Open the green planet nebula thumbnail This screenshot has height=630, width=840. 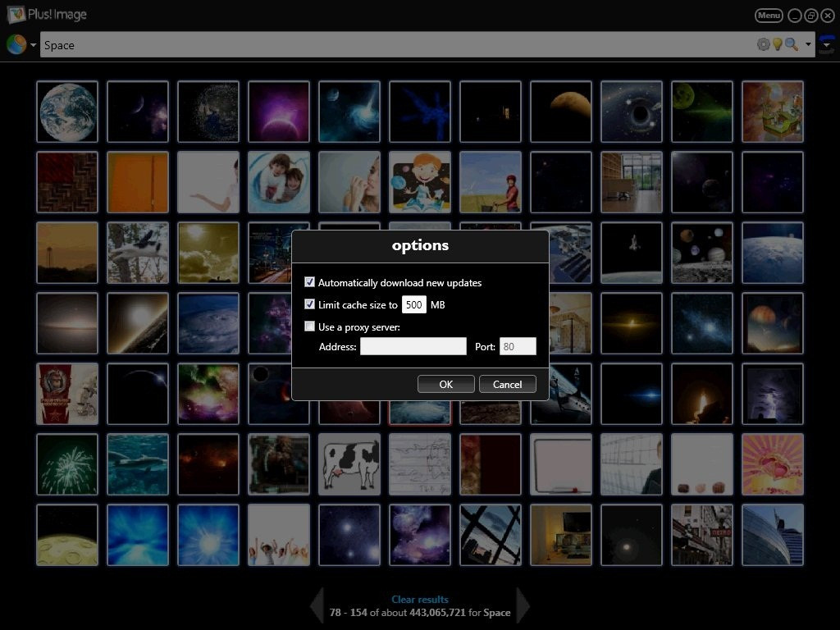click(x=702, y=112)
